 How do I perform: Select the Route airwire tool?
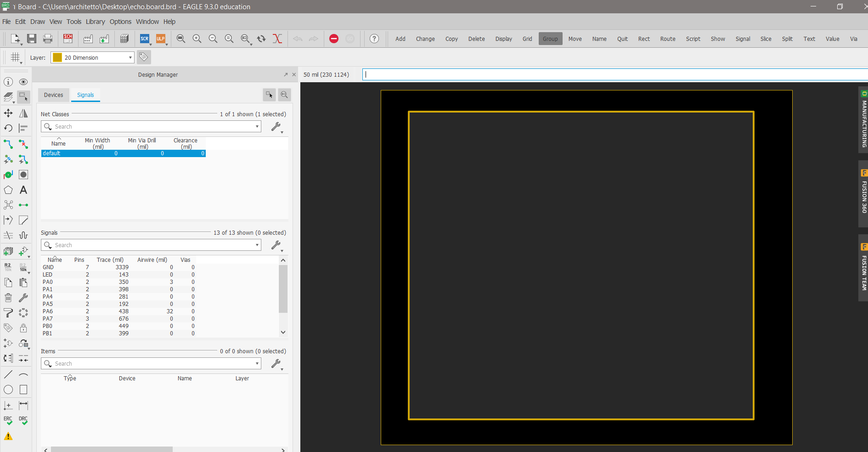click(8, 144)
